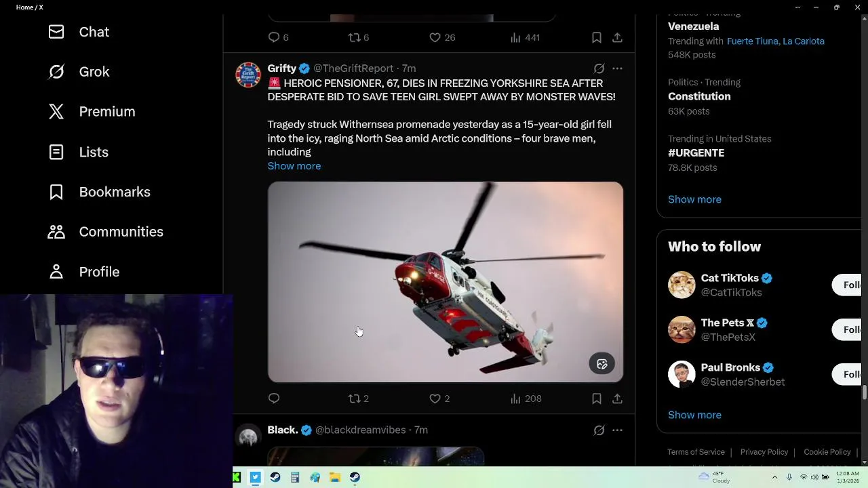Open the Grifty display name link

pyautogui.click(x=282, y=68)
